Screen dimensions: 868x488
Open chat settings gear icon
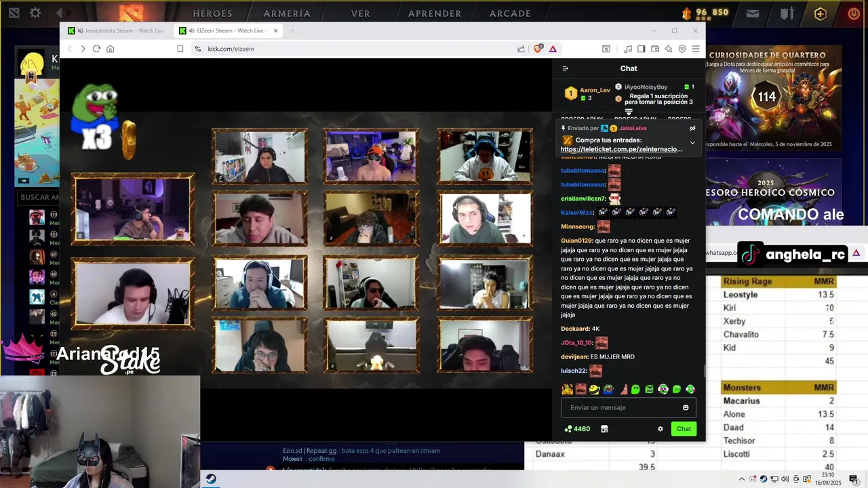tap(660, 428)
